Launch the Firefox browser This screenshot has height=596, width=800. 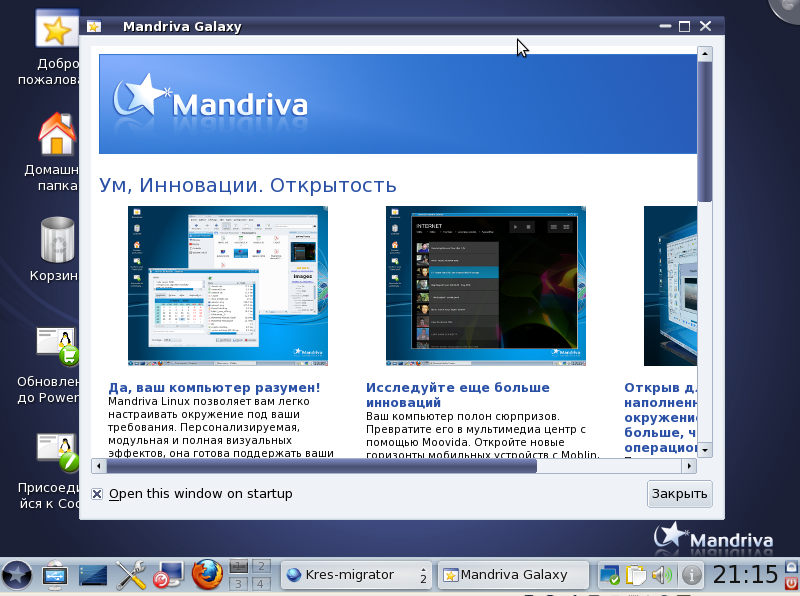point(207,575)
